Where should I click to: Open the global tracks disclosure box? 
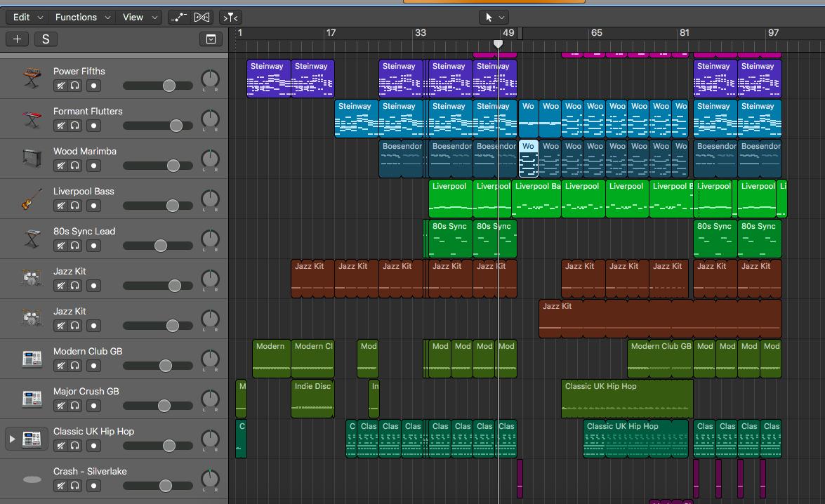point(211,39)
